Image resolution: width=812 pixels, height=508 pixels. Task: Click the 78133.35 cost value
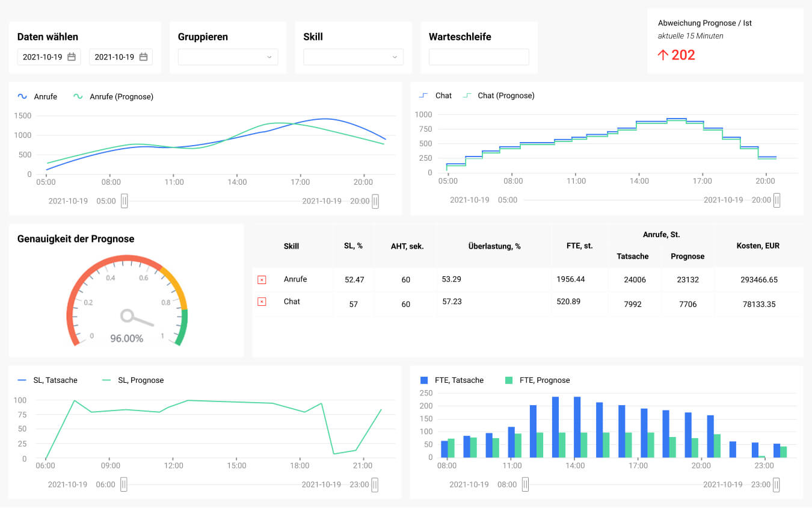758,305
